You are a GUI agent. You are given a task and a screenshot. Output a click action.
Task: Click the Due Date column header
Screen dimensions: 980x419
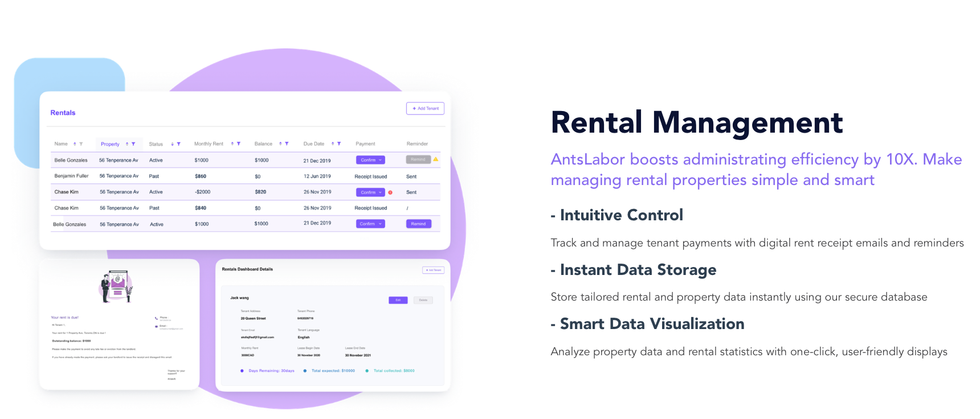point(314,144)
